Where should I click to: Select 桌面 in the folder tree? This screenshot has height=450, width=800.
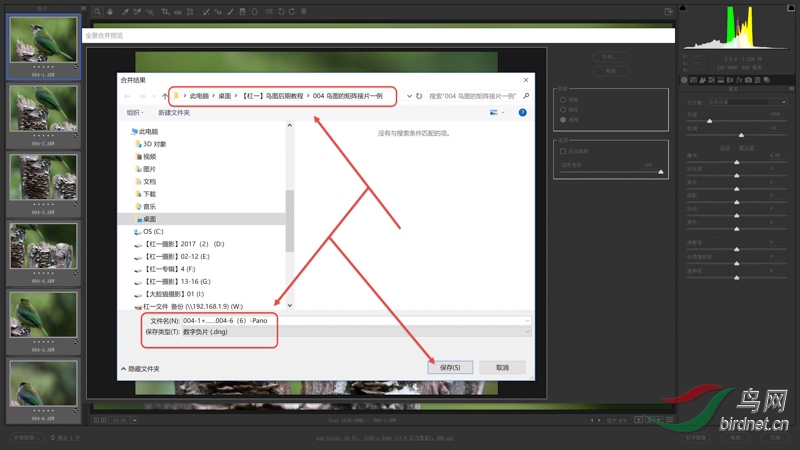(149, 218)
